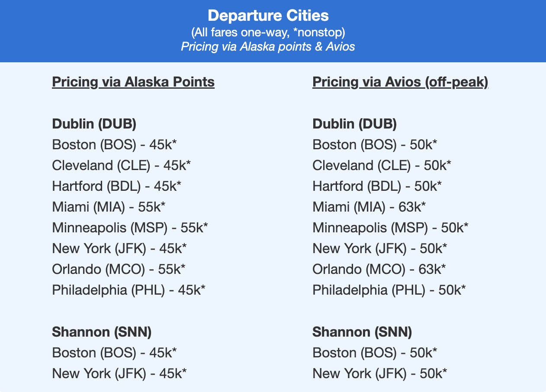Viewport: 546px width, 392px height.
Task: Select Miami (MIA) - 63k under Avios
Action: (369, 207)
